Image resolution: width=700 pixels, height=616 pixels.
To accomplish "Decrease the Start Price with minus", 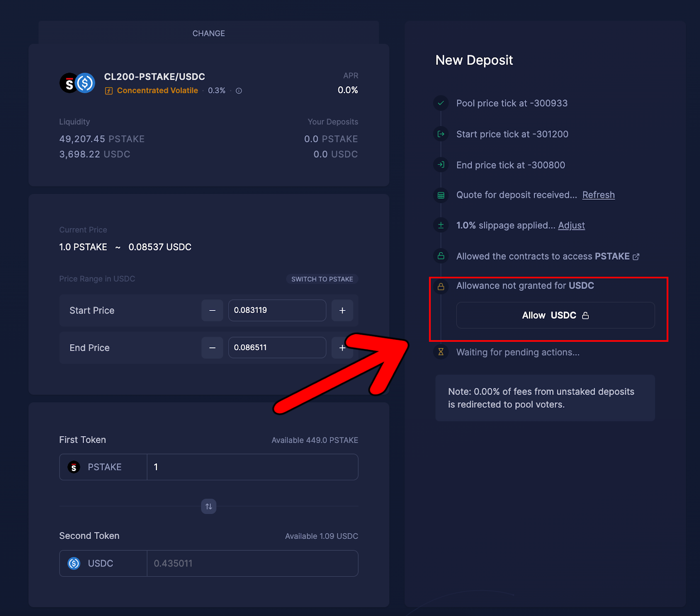I will (x=212, y=310).
